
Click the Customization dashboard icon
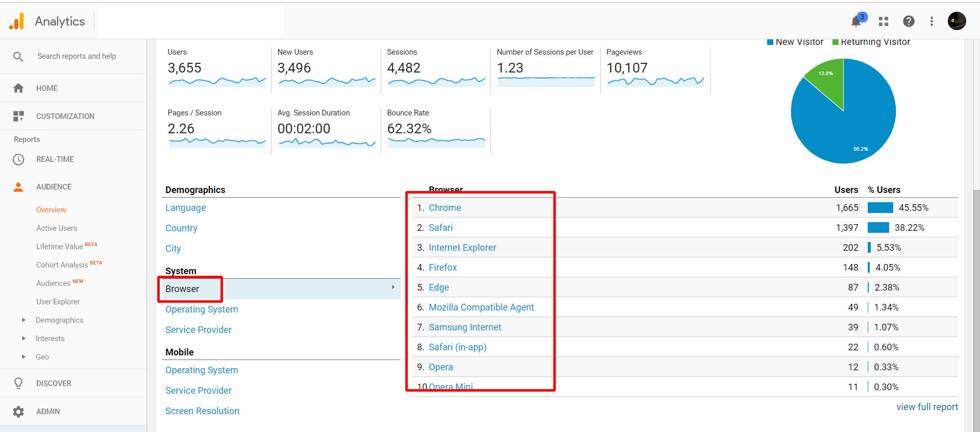(x=18, y=116)
